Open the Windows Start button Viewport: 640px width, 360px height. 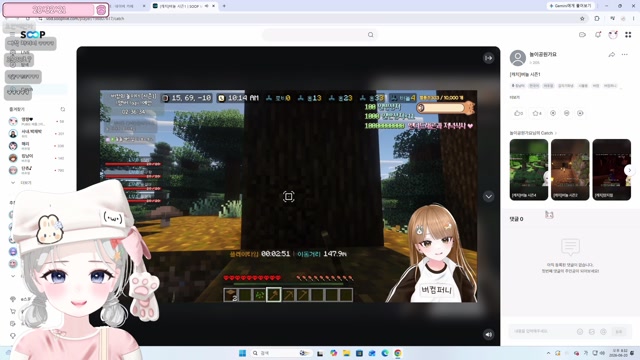click(242, 353)
